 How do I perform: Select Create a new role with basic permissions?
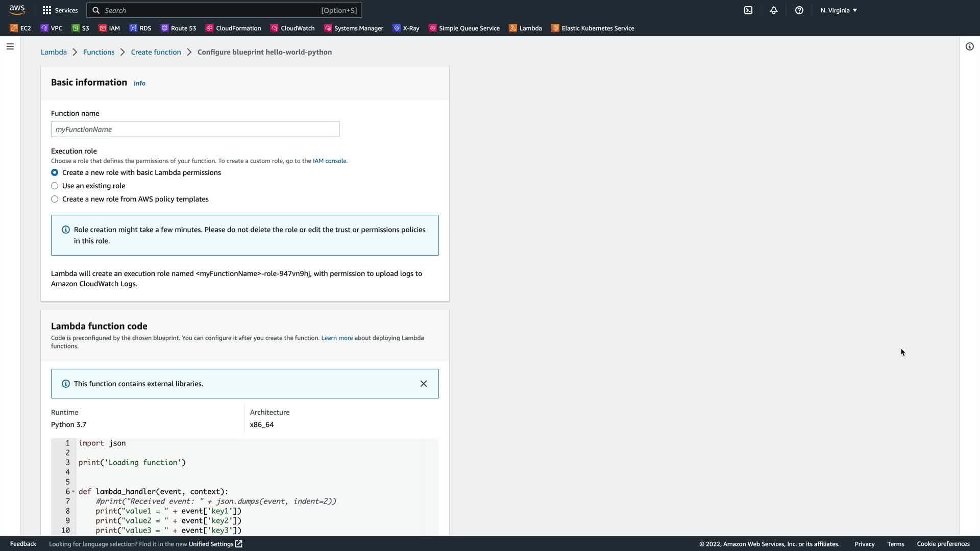(55, 172)
